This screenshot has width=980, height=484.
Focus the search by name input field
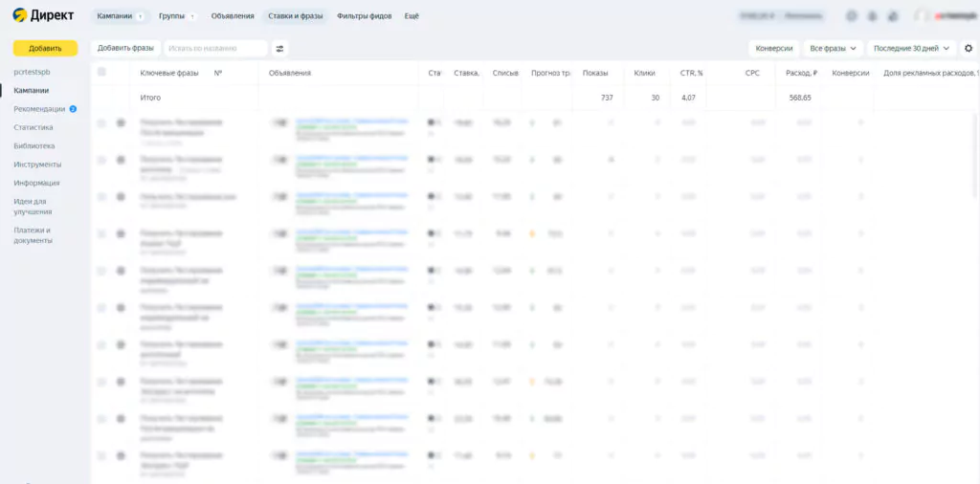215,48
